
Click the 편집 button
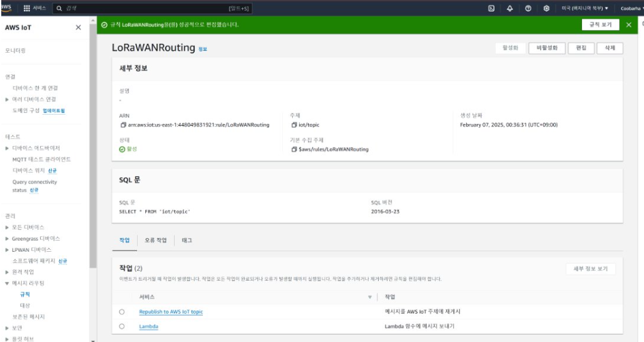[581, 48]
